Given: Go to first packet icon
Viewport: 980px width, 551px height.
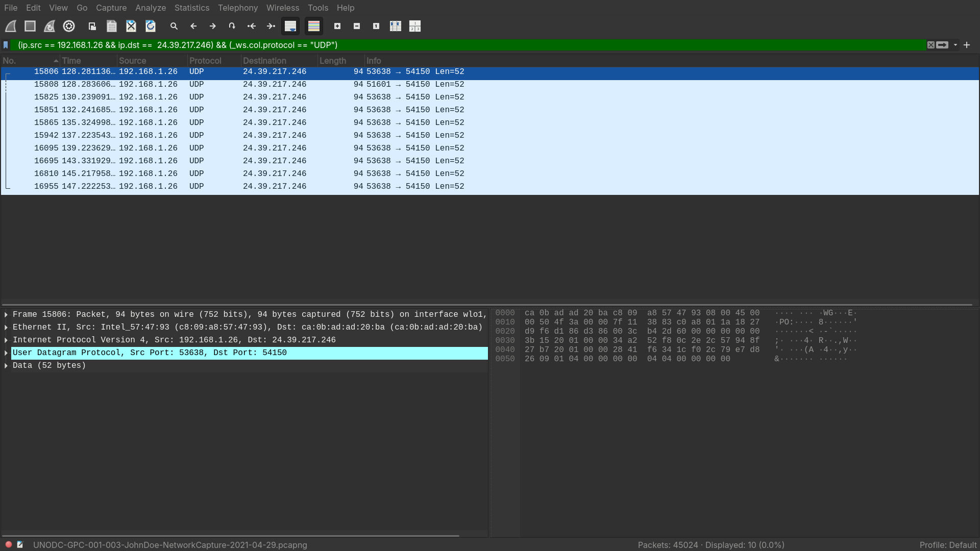Looking at the screenshot, I should pos(252,26).
